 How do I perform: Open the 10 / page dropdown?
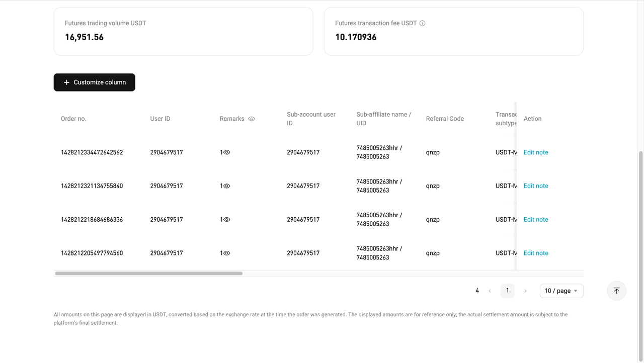[561, 291]
